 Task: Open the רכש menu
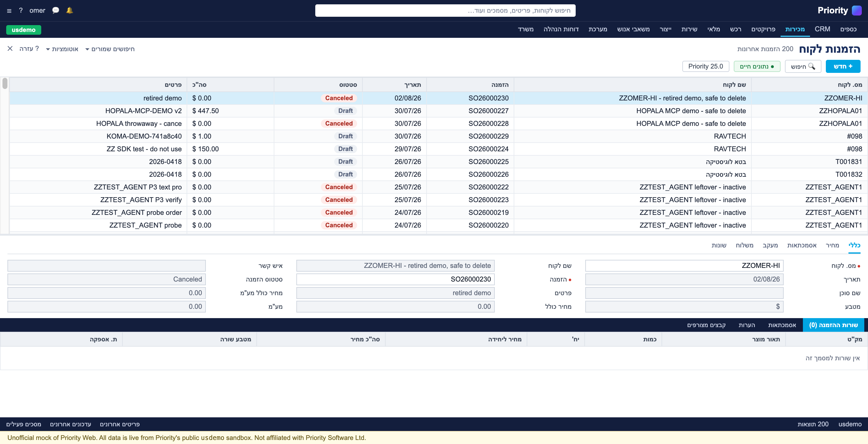(x=735, y=29)
